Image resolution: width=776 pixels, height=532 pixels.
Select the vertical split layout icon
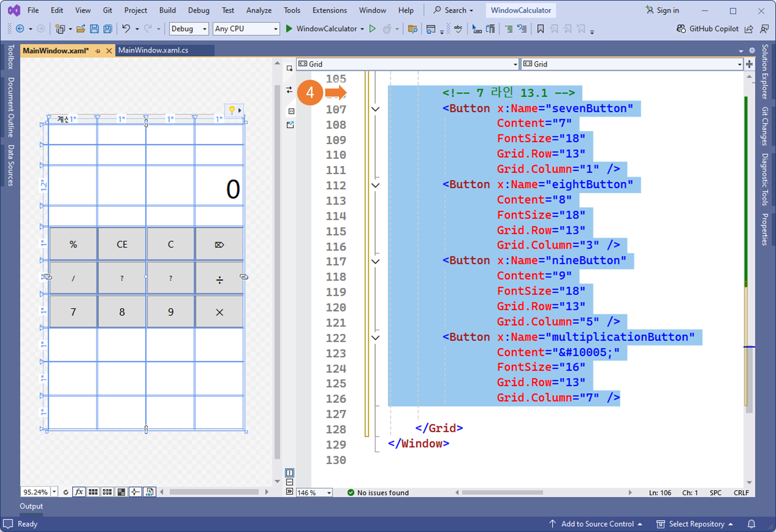(x=289, y=473)
